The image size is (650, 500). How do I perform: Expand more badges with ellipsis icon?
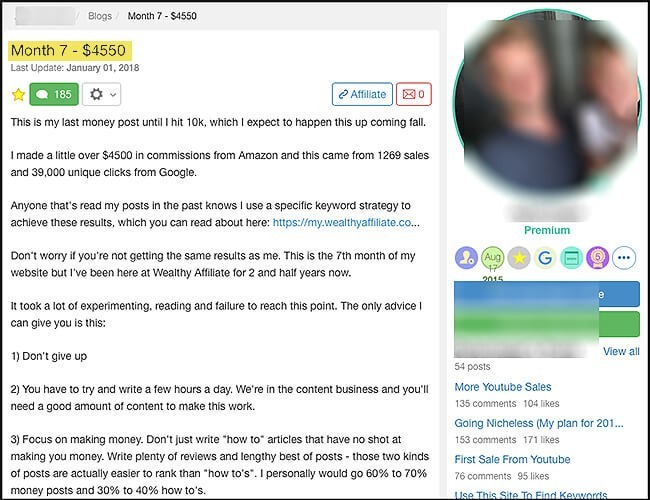click(624, 257)
